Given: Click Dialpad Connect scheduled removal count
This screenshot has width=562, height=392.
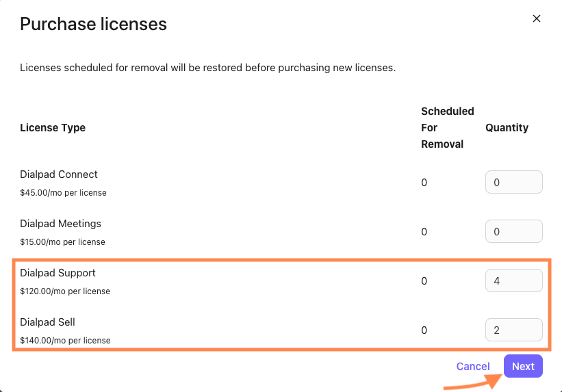Looking at the screenshot, I should pyautogui.click(x=424, y=183).
